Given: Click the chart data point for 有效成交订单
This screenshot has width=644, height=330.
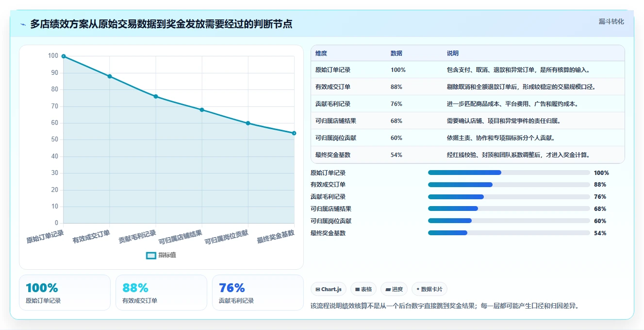Looking at the screenshot, I should 110,76.
